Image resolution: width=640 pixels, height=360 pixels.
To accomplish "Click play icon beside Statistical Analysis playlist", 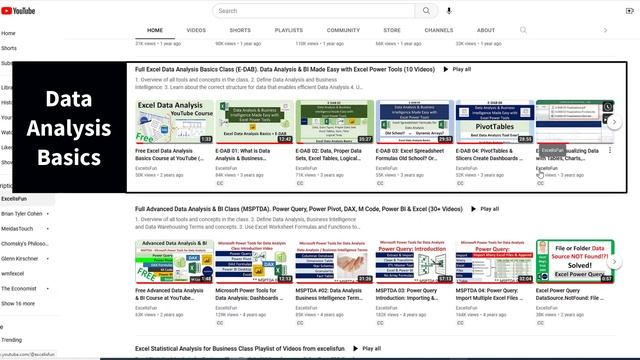I will 356,349.
